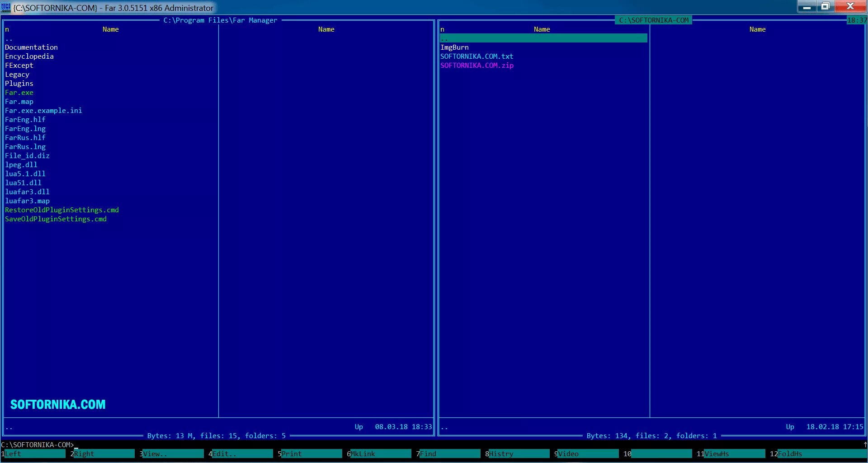
Task: Select Far.exe in the left panel
Action: (19, 92)
